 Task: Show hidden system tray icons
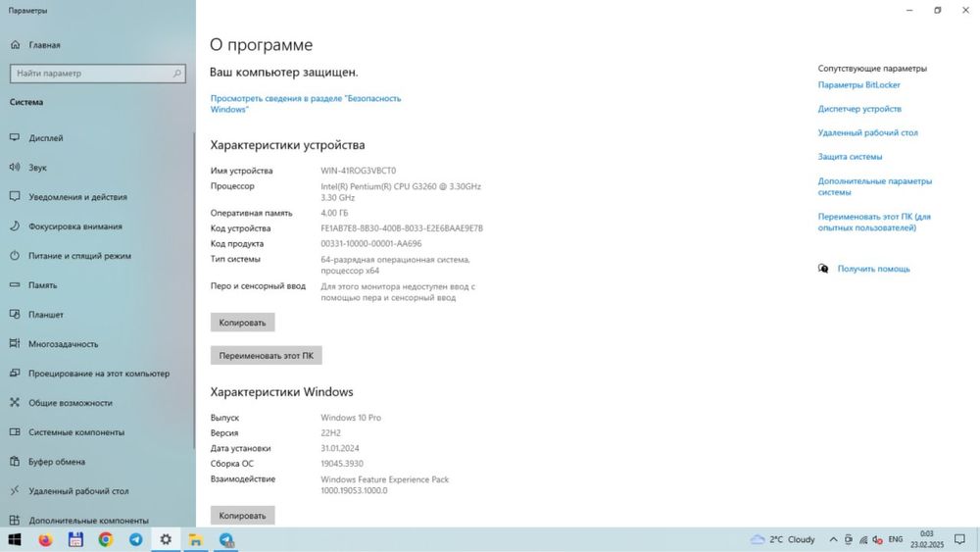[833, 539]
